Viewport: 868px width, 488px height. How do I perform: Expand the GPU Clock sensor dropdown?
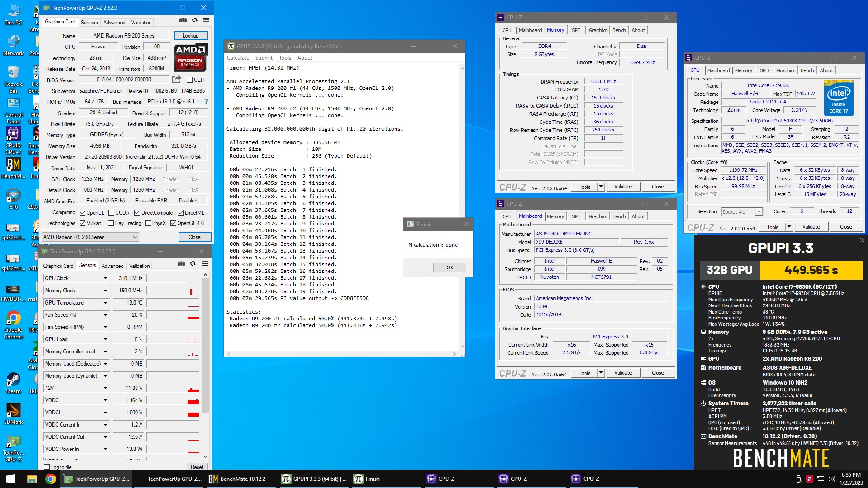[x=105, y=278]
